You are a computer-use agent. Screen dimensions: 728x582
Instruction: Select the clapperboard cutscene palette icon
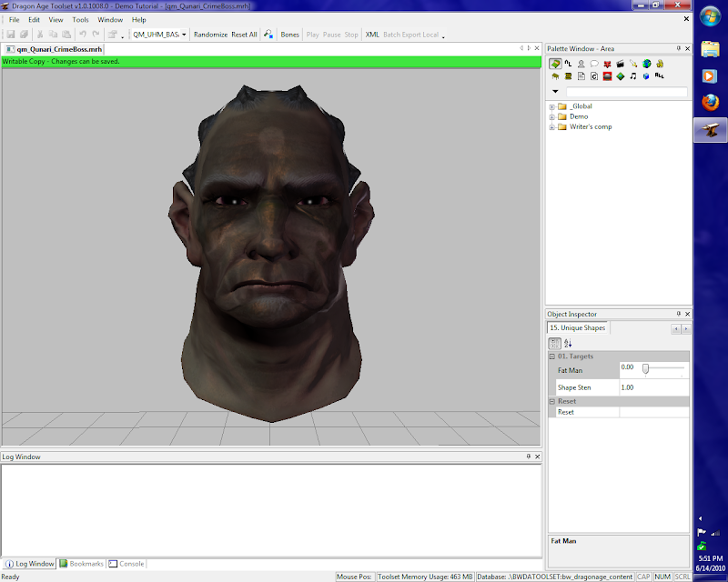(x=620, y=64)
